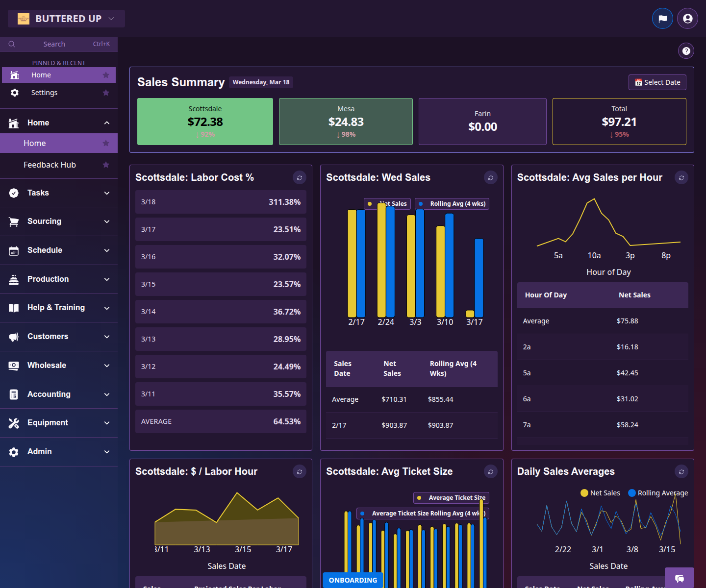Image resolution: width=706 pixels, height=588 pixels.
Task: Click the Select Date button
Action: (x=657, y=82)
